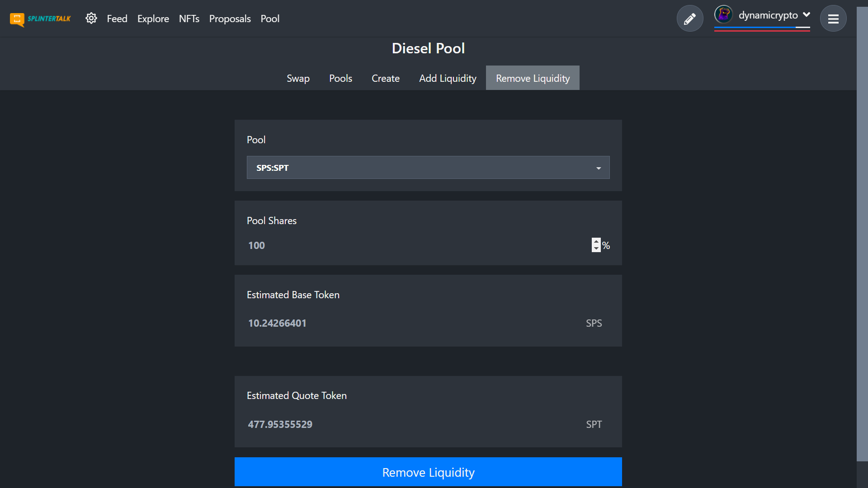Click the Splintertalk logo
The height and width of the screenshot is (488, 868).
(x=40, y=19)
